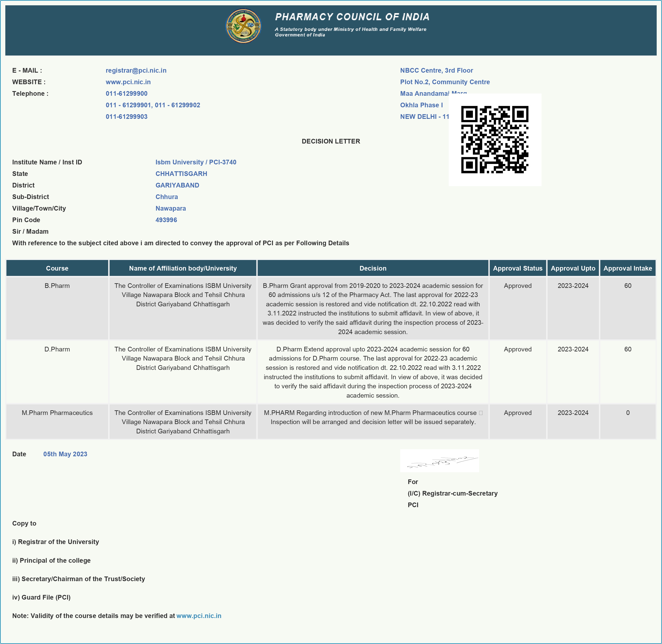Viewport: 662px width, 644px height.
Task: Open the registrar@pci.nic.in email link
Action: click(x=136, y=70)
